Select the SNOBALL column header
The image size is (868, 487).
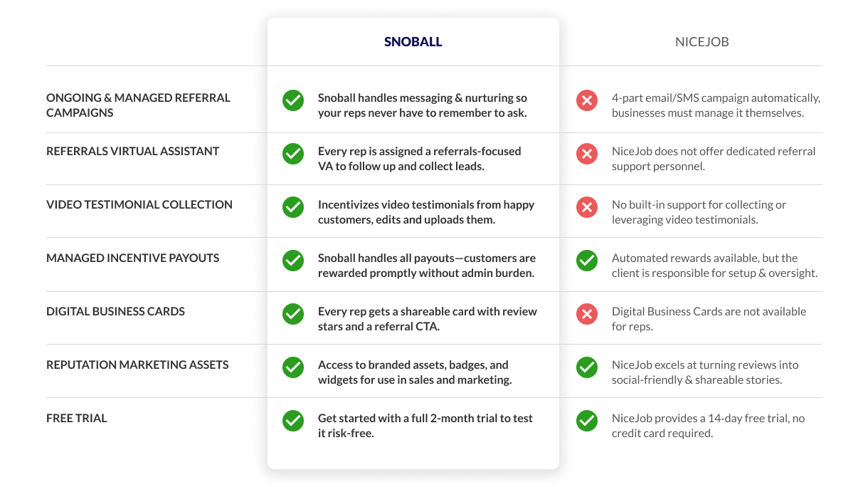click(x=413, y=42)
